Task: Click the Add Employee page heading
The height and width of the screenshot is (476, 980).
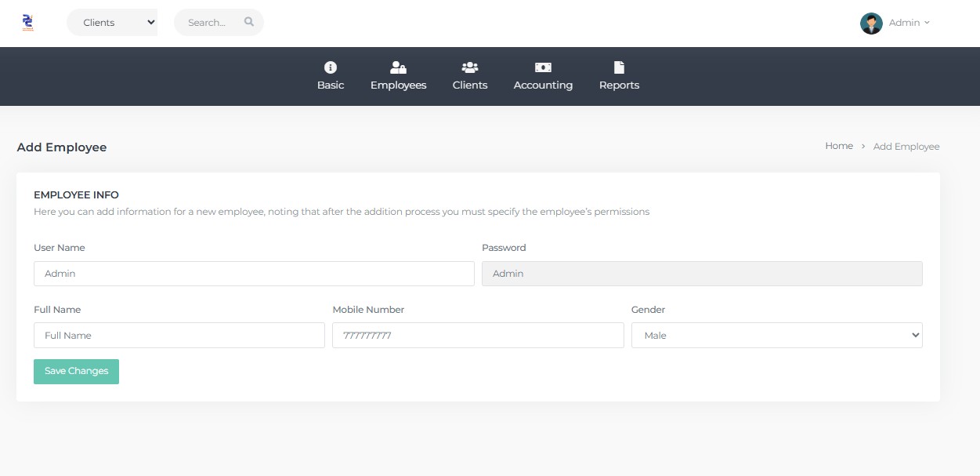Action: pyautogui.click(x=62, y=147)
